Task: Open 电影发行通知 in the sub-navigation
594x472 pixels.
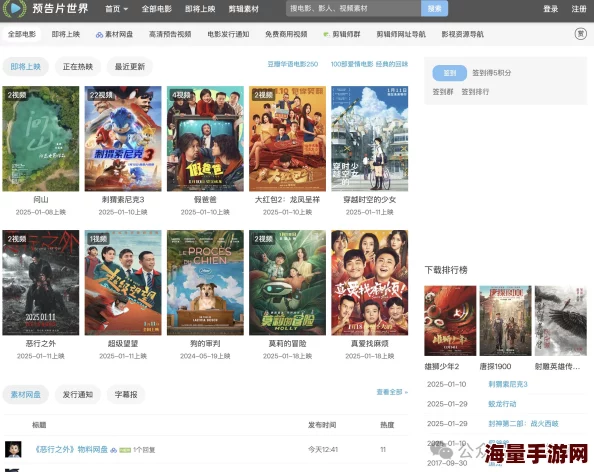Action: click(x=228, y=34)
